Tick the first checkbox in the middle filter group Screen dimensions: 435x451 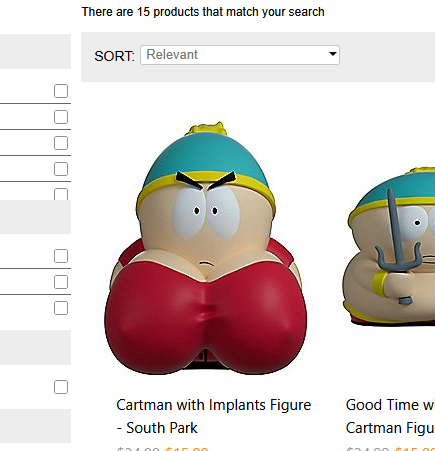(x=61, y=256)
